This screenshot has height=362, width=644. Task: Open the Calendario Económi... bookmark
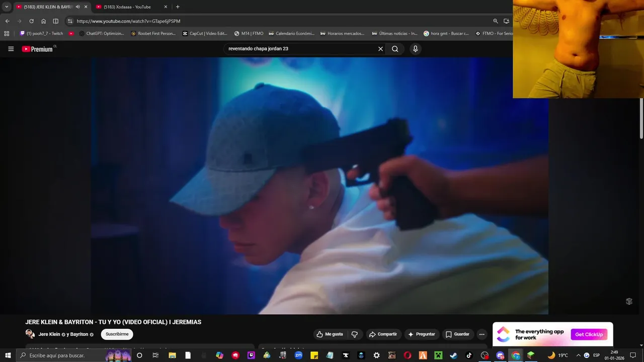(292, 34)
